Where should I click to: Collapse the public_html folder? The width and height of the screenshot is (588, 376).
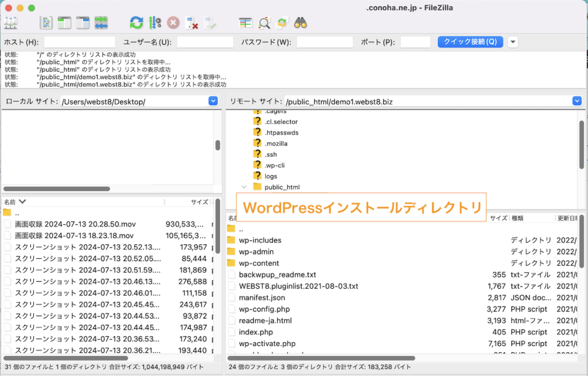pyautogui.click(x=243, y=187)
